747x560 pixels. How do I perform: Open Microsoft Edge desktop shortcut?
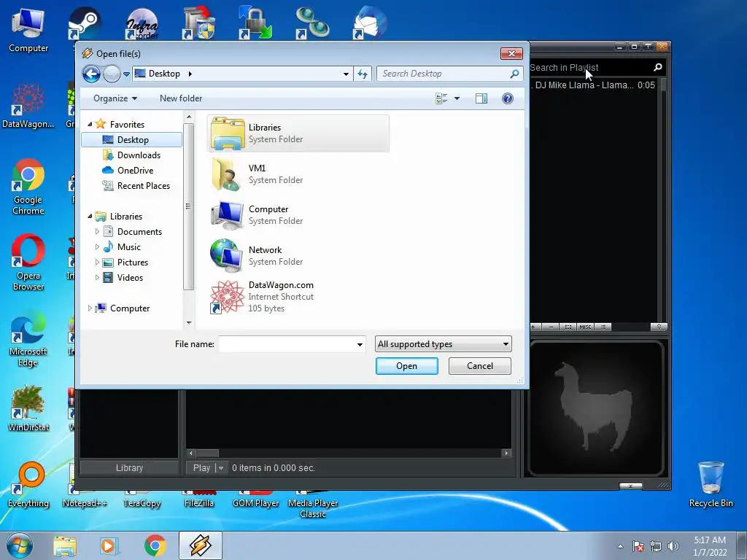28,338
